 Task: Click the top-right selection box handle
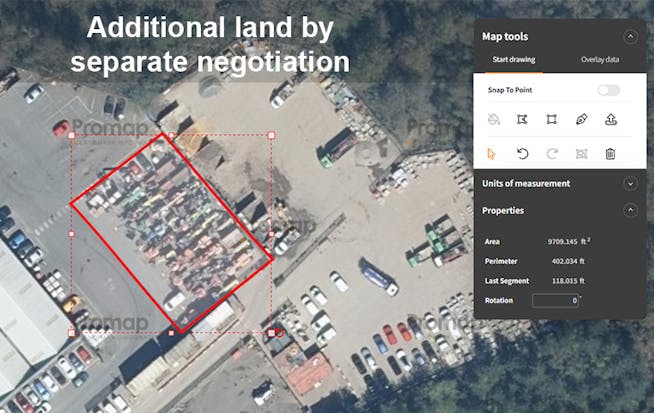272,135
